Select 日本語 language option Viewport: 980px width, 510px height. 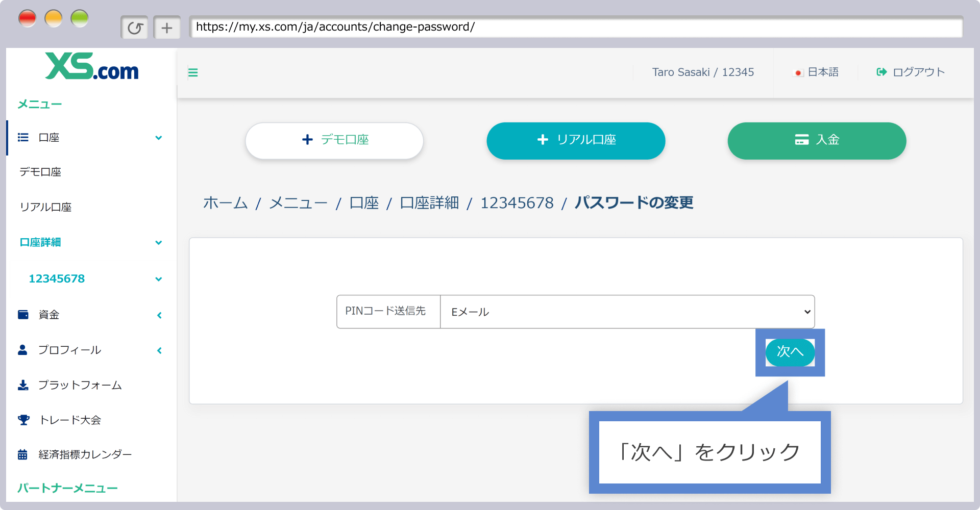pos(823,72)
